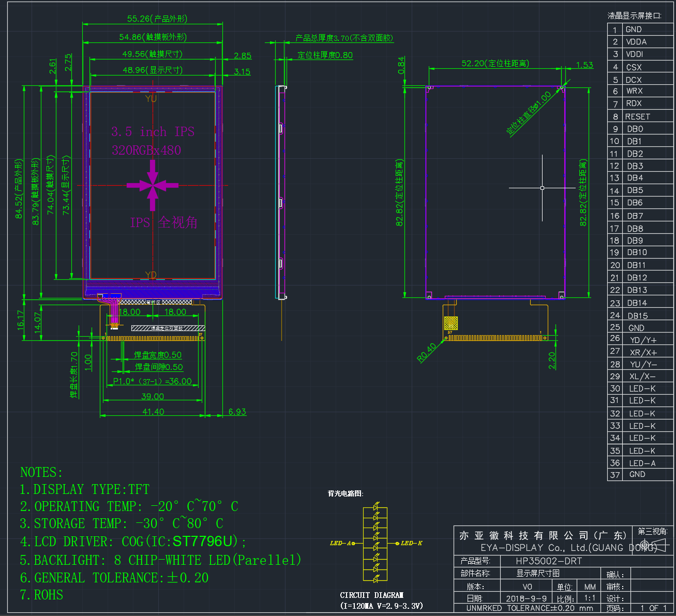Click pin 36 LED-A table row

[640, 463]
